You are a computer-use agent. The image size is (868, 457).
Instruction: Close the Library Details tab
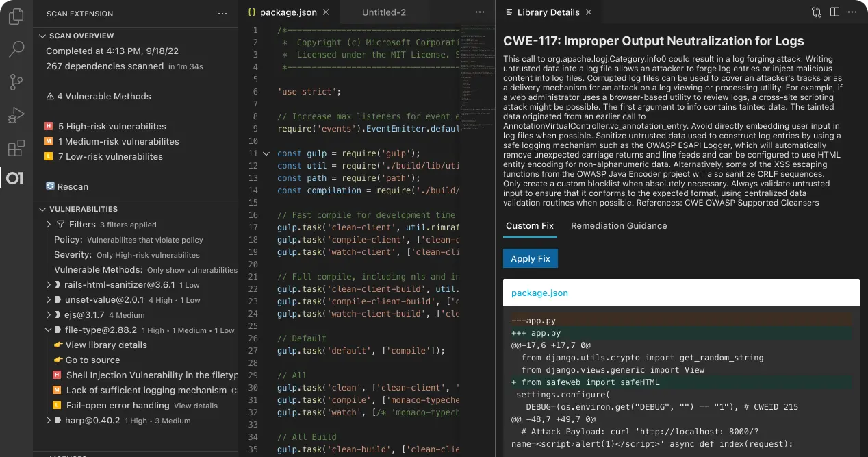click(589, 12)
